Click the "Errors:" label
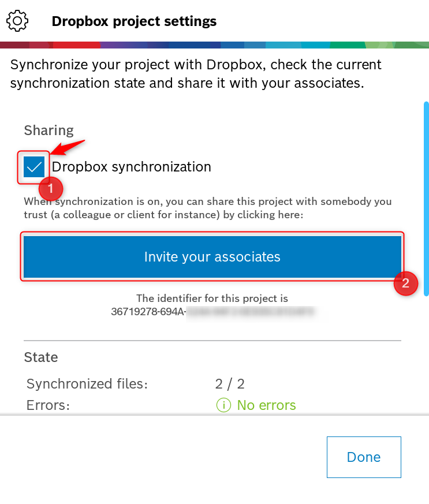 coord(49,405)
